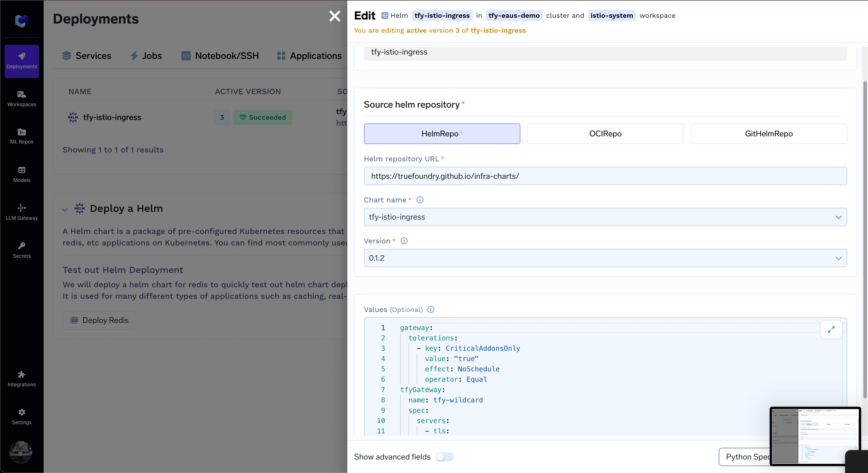868x473 pixels.
Task: Switch to the Notebook/SSH tab
Action: pyautogui.click(x=220, y=56)
